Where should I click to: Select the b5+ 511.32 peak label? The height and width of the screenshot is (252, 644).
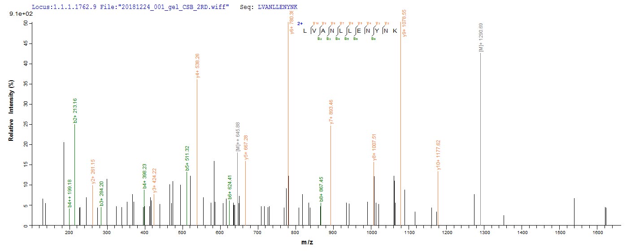tap(187, 158)
